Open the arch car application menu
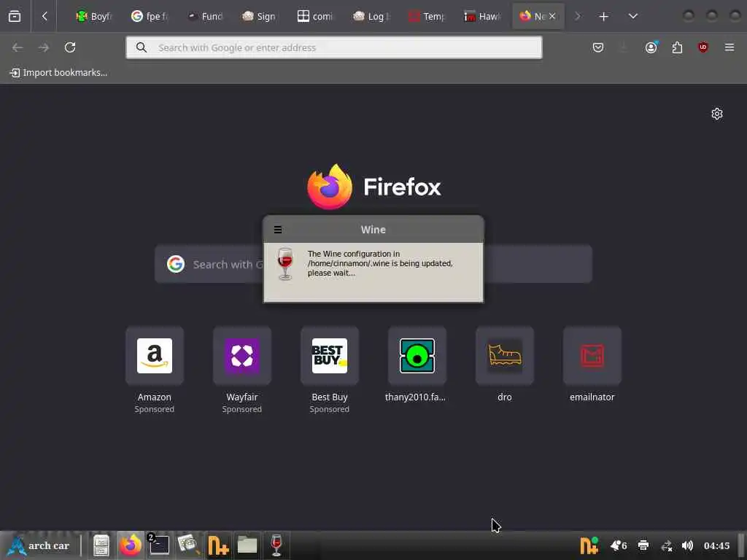747x560 pixels. (39, 545)
